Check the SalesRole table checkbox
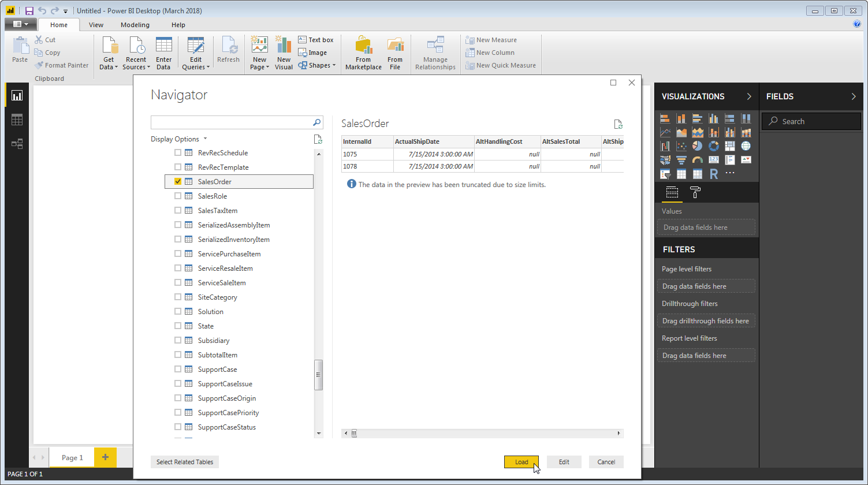This screenshot has width=868, height=485. pyautogui.click(x=178, y=196)
